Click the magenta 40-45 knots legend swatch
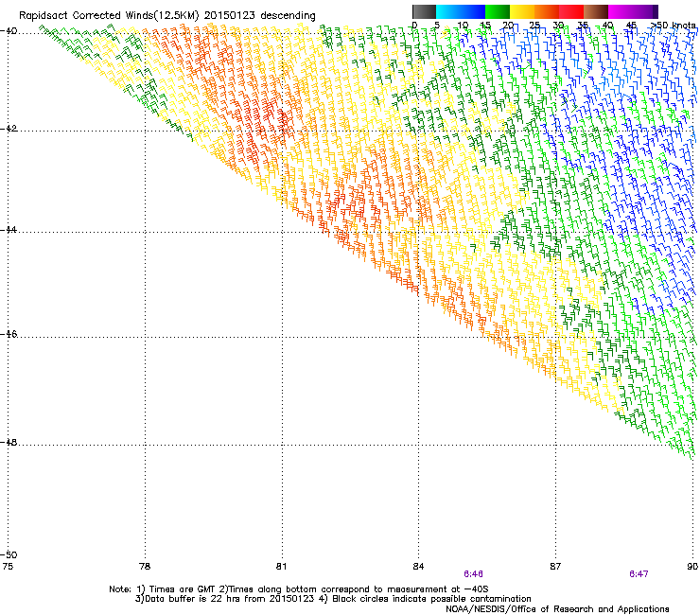 pyautogui.click(x=621, y=11)
